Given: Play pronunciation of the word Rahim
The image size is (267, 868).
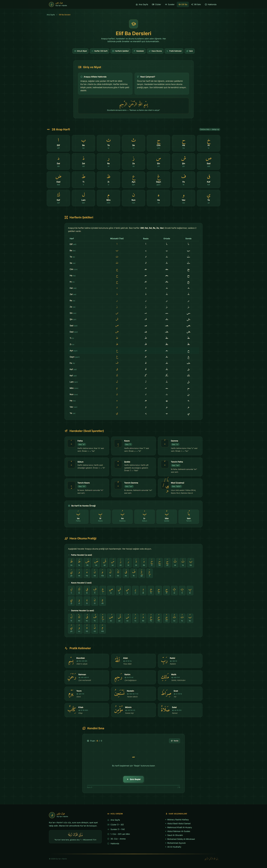Looking at the screenshot, I should [125, 677].
